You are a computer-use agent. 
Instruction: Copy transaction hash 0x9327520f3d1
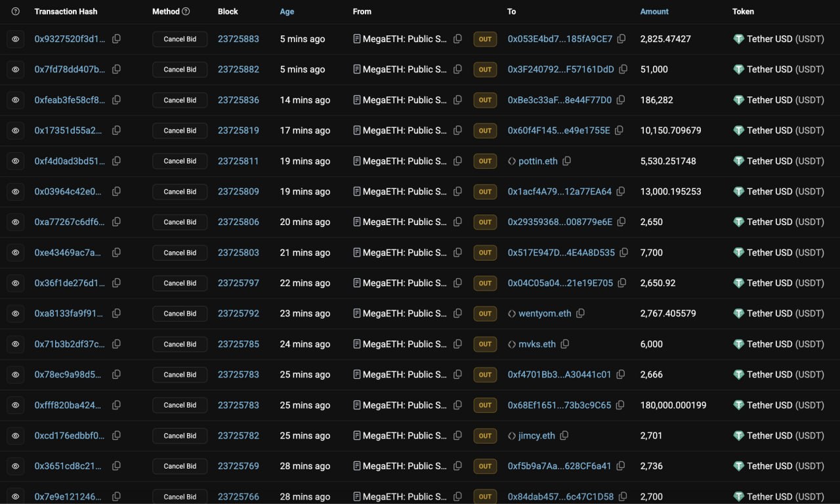(116, 39)
